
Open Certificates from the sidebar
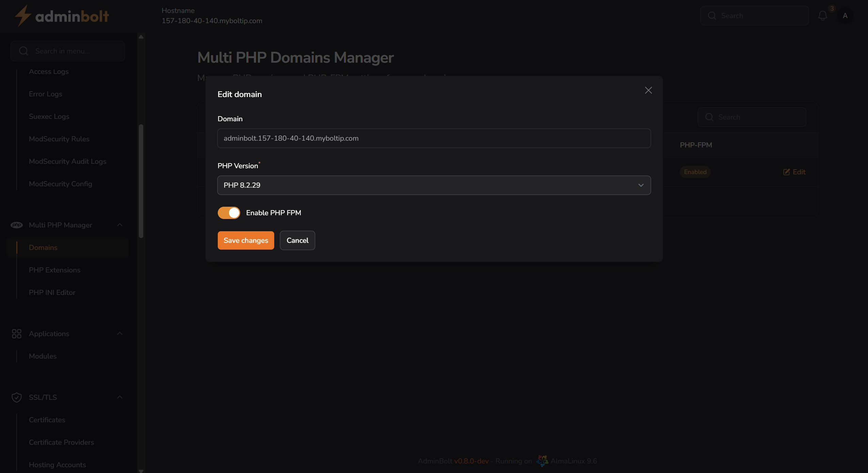click(47, 420)
